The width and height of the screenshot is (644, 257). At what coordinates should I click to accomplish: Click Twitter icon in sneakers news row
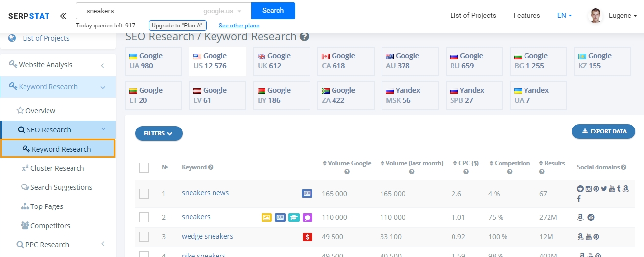click(604, 189)
